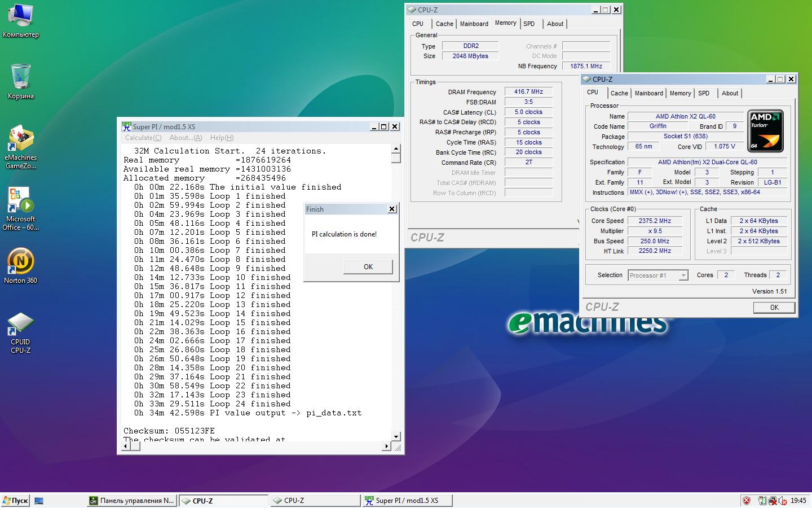Select the Norton 360 desktop icon
Viewport: 812px width, 508px height.
click(21, 265)
